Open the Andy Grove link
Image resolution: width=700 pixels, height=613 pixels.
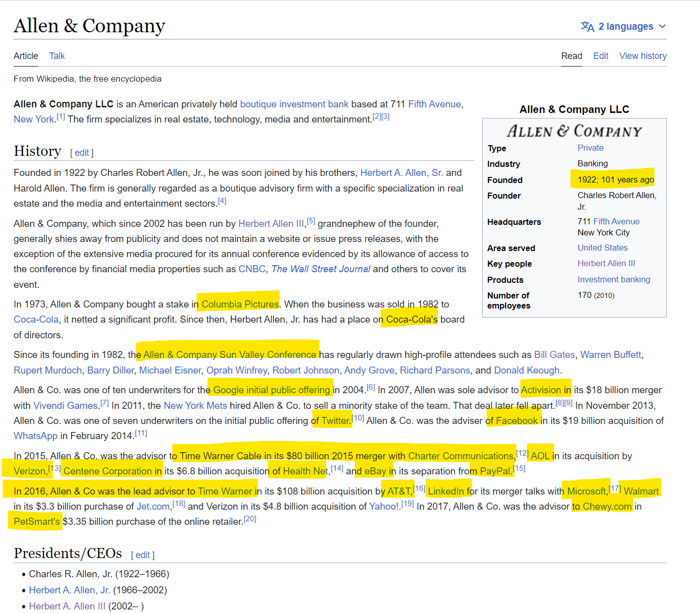tap(369, 371)
